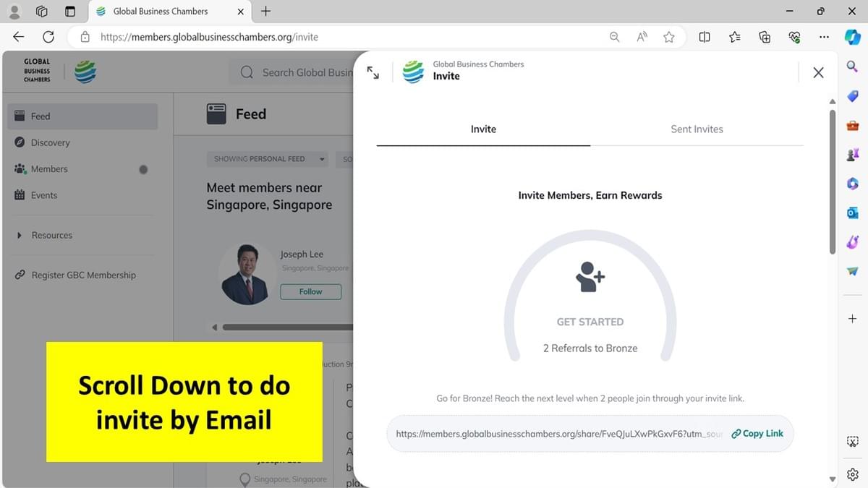Image resolution: width=868 pixels, height=488 pixels.
Task: Select the Global Business Chambers browser tab
Action: point(169,12)
